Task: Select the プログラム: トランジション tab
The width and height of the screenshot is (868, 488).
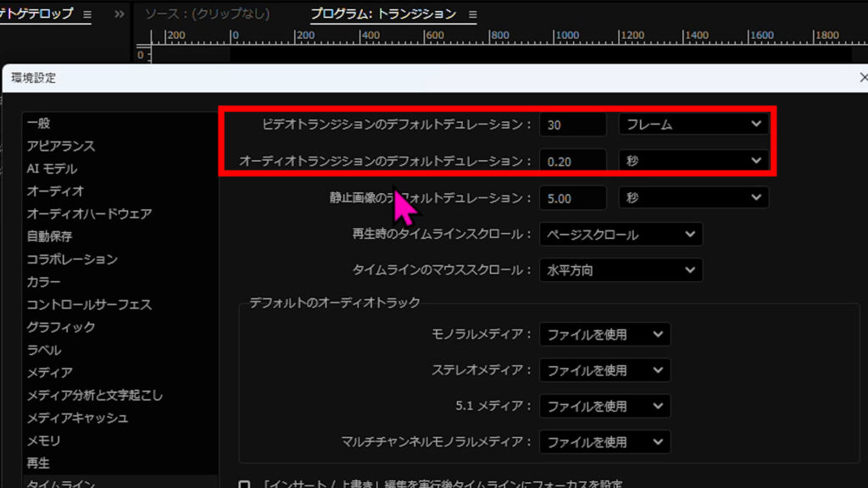Action: (383, 14)
